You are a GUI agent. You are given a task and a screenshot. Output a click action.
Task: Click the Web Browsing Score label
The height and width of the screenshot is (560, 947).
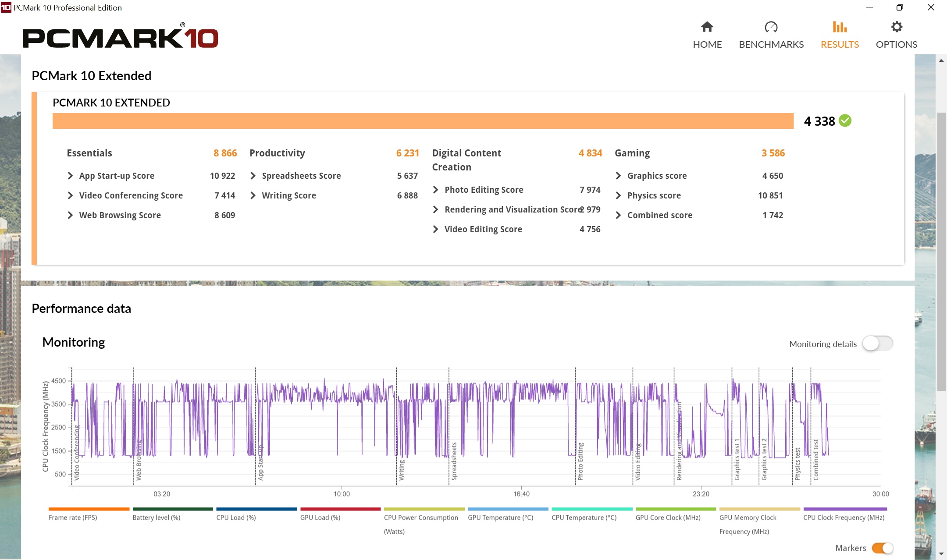coord(120,215)
